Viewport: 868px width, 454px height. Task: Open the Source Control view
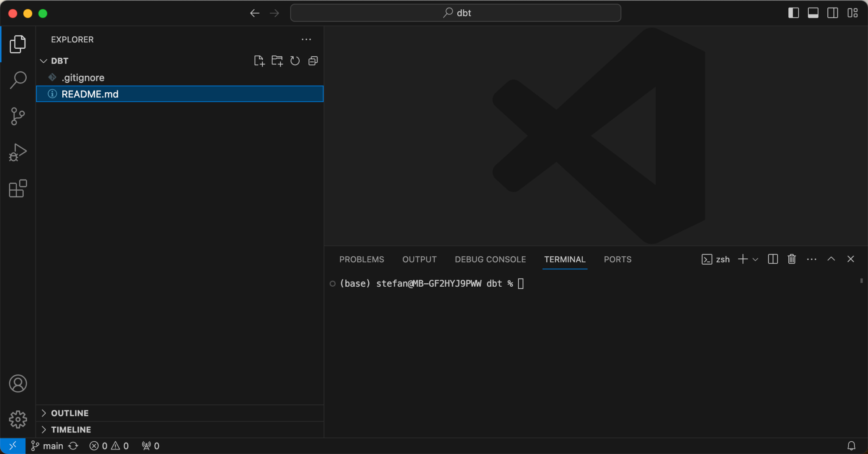coord(18,116)
